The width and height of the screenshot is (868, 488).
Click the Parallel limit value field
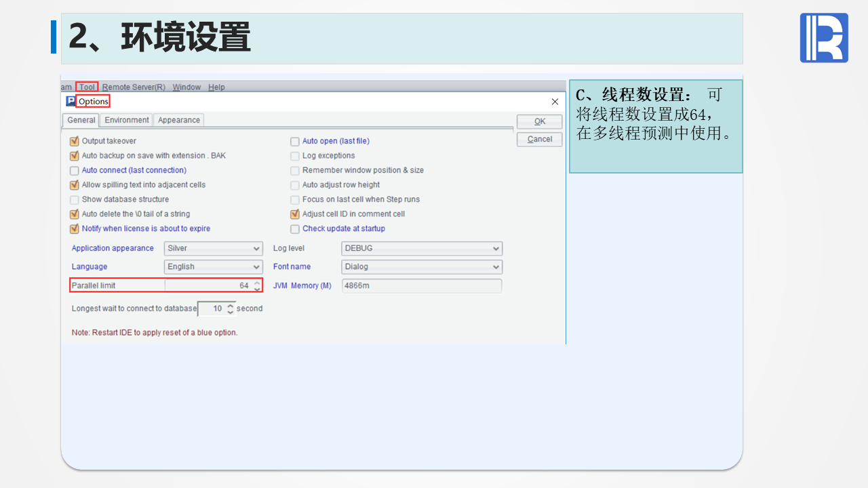(208, 285)
